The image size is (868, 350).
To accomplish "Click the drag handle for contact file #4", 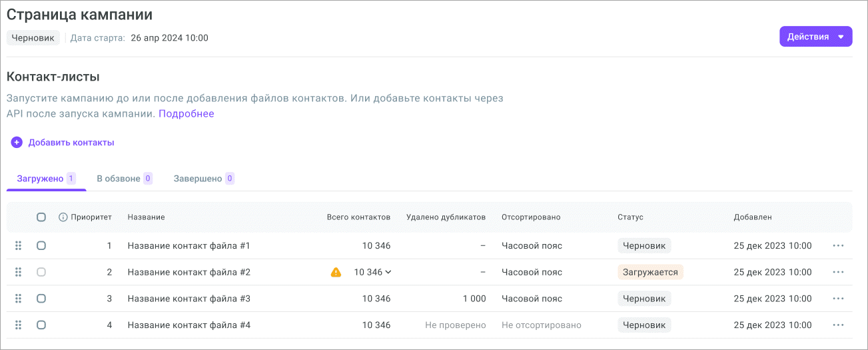I will point(18,325).
